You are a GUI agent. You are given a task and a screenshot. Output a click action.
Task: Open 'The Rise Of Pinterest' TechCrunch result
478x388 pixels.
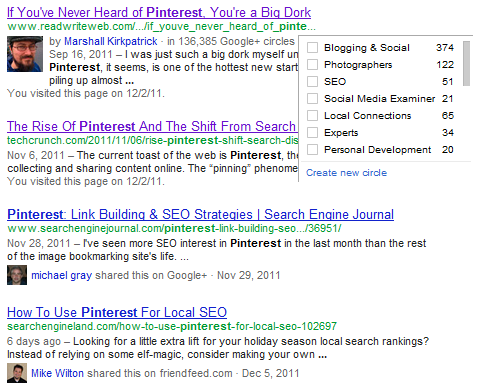[152, 126]
